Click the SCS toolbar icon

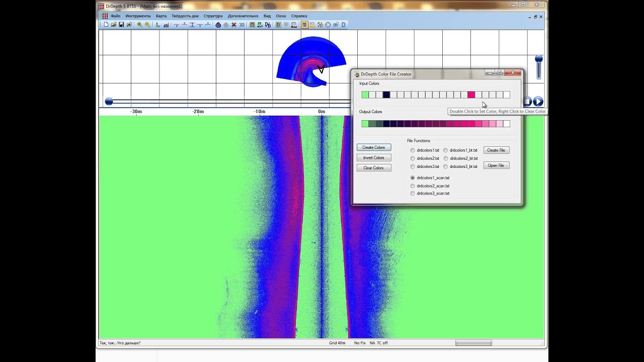(312, 25)
